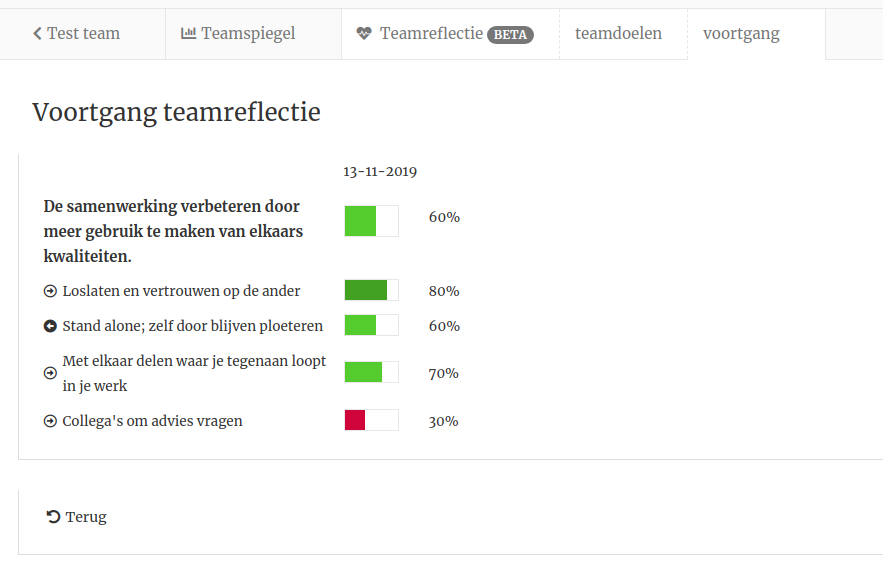Click the undo arrow icon beside Terug

(x=53, y=517)
